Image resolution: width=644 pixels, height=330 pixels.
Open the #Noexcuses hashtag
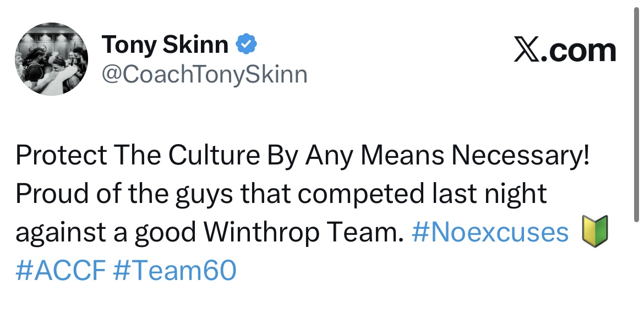[490, 233]
